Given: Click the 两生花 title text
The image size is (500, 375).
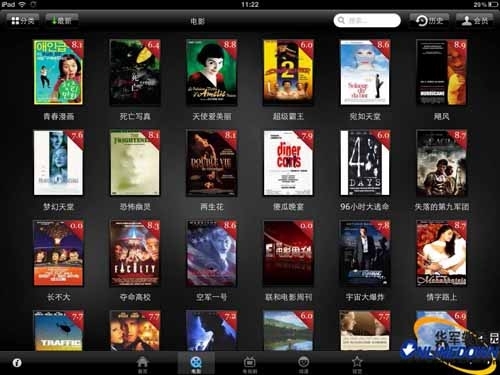Looking at the screenshot, I should pyautogui.click(x=212, y=207).
